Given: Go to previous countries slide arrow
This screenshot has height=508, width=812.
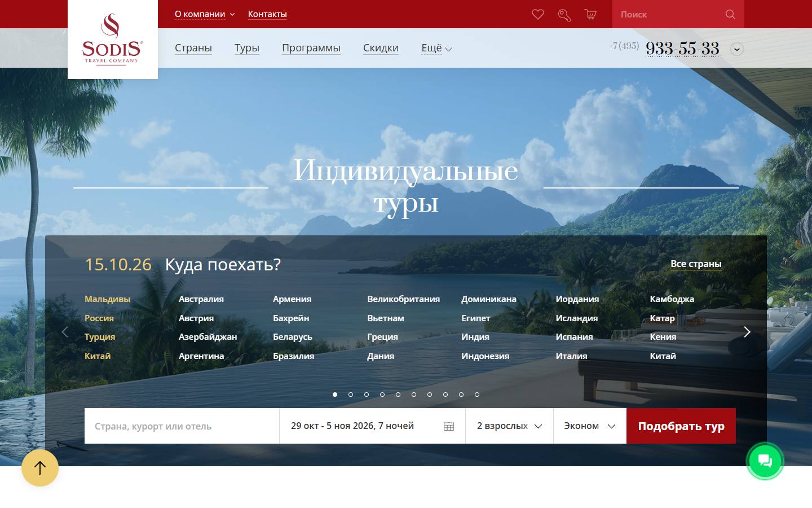Looking at the screenshot, I should [x=65, y=332].
